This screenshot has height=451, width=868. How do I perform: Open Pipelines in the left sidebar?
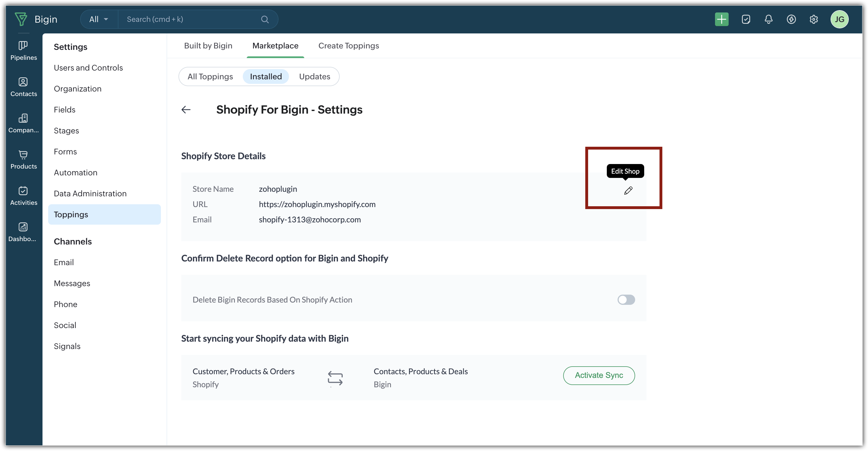pyautogui.click(x=23, y=50)
